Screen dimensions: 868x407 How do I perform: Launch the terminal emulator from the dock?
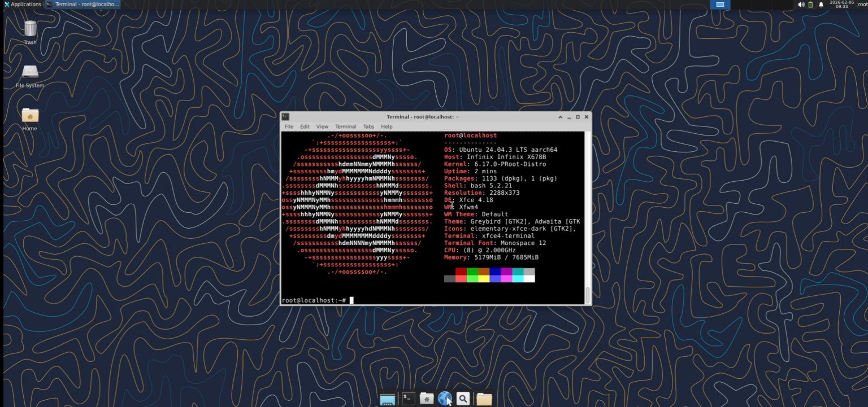(409, 399)
